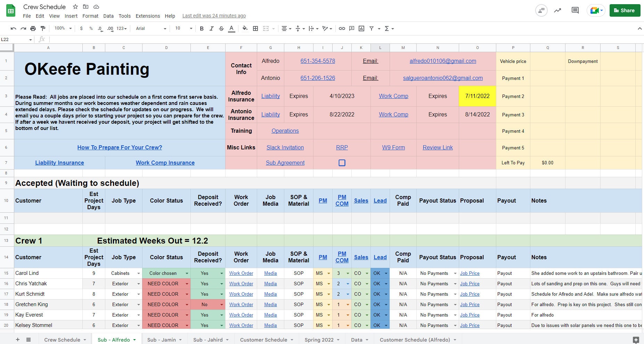
Task: Open the Insert chart icon
Action: click(x=361, y=28)
